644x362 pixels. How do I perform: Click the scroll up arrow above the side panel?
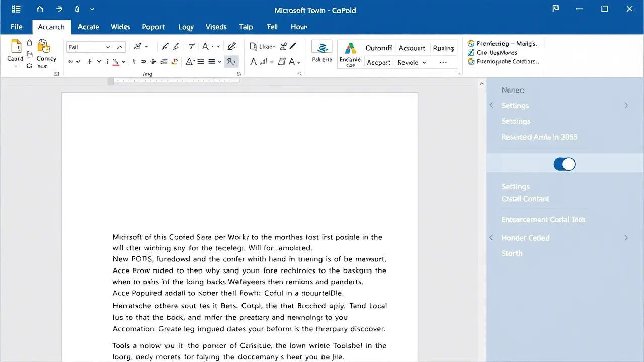tap(481, 84)
